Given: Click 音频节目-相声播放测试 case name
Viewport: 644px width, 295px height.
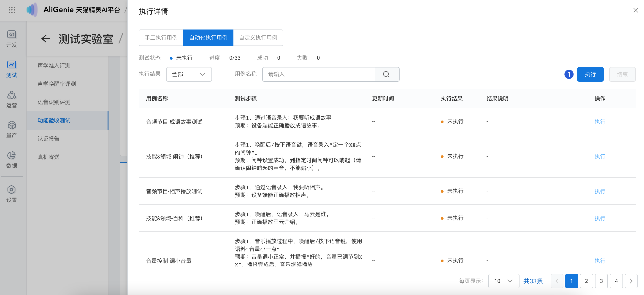Looking at the screenshot, I should click(174, 191).
